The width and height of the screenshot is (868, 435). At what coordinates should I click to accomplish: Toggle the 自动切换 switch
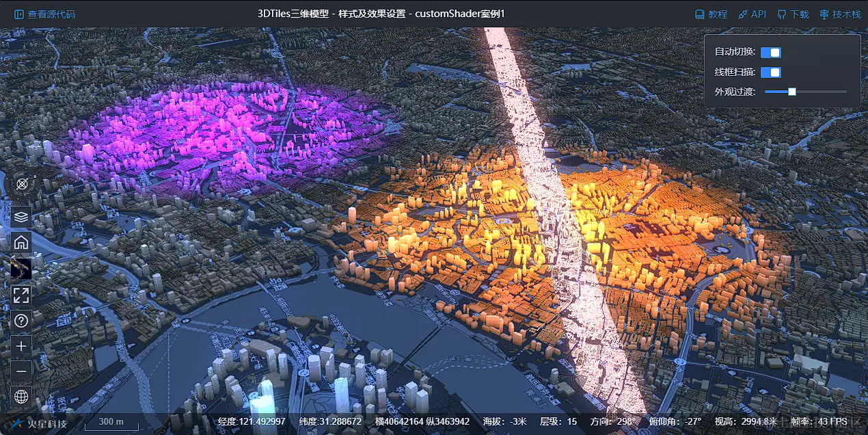point(771,53)
